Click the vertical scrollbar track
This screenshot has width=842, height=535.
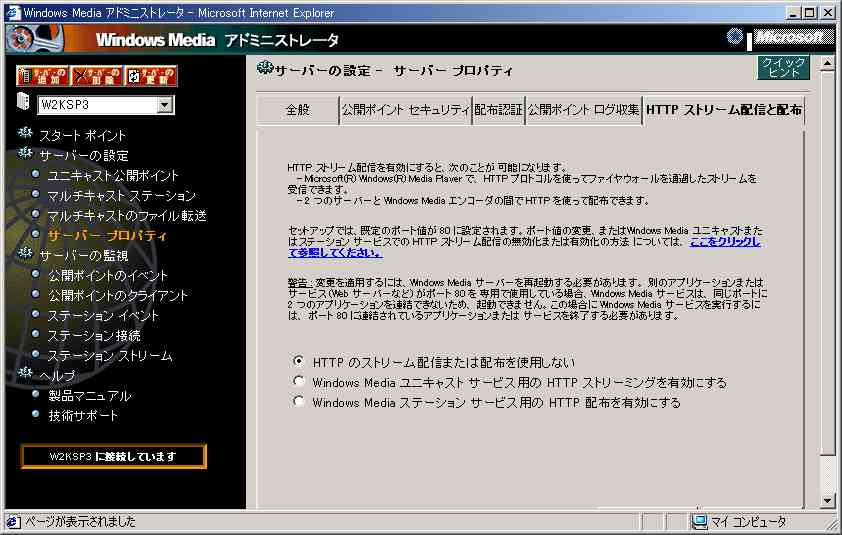coord(828,473)
